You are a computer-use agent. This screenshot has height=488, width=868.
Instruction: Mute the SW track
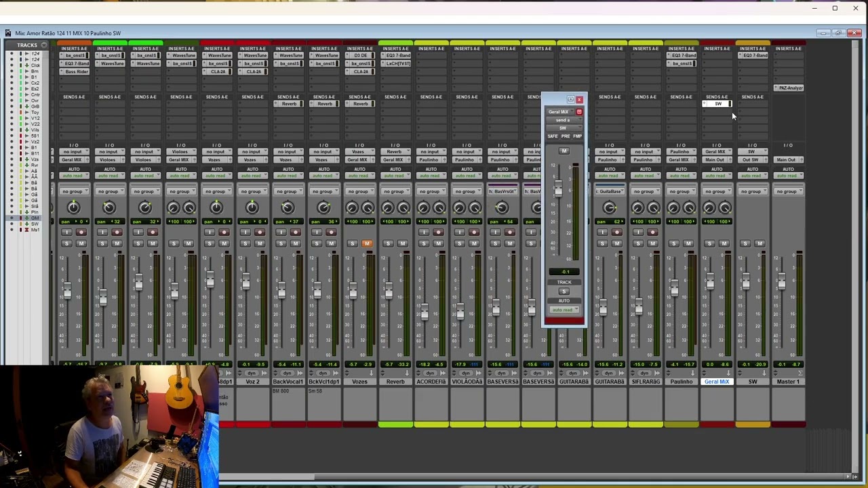coord(760,243)
